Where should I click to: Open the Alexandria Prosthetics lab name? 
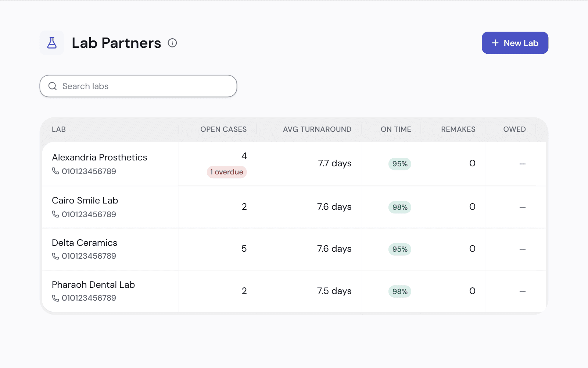(100, 158)
